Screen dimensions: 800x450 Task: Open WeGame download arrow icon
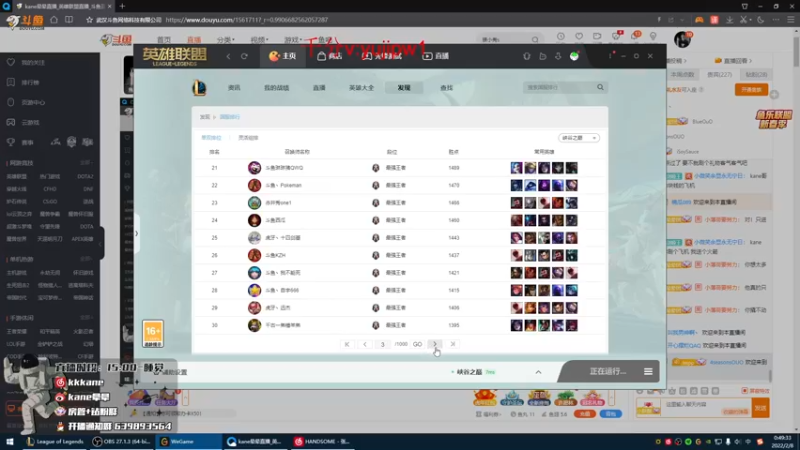[558, 56]
